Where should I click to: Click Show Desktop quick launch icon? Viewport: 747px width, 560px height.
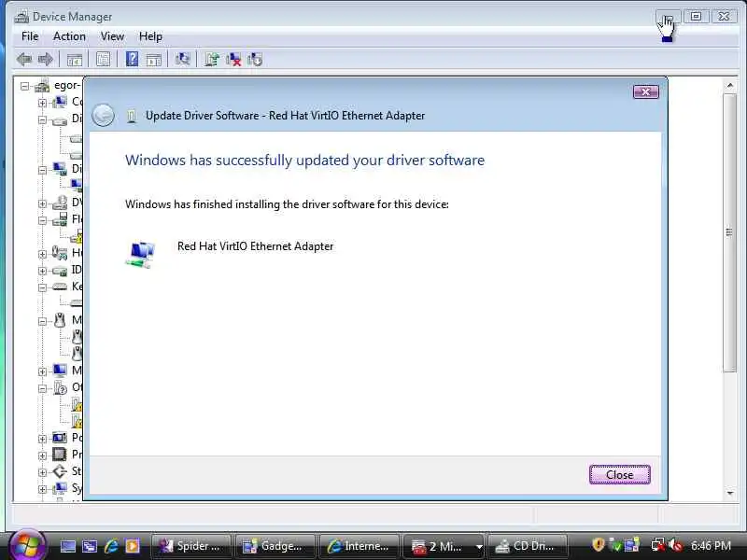point(67,546)
